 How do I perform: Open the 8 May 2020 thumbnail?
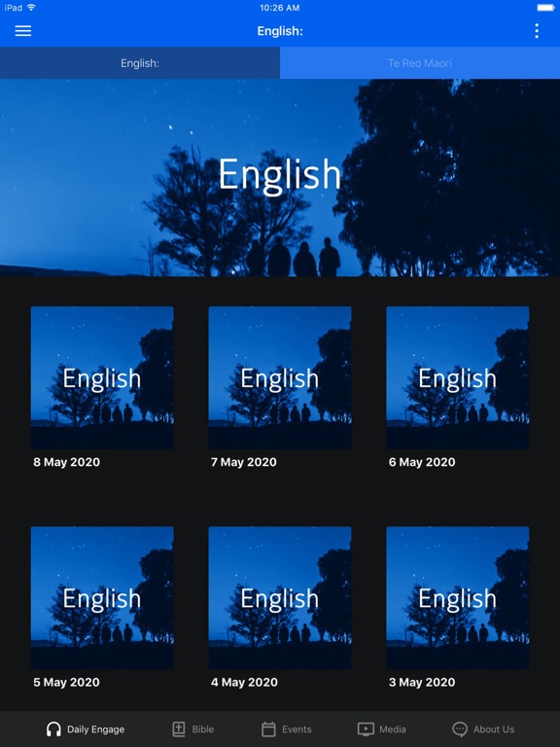(x=102, y=377)
